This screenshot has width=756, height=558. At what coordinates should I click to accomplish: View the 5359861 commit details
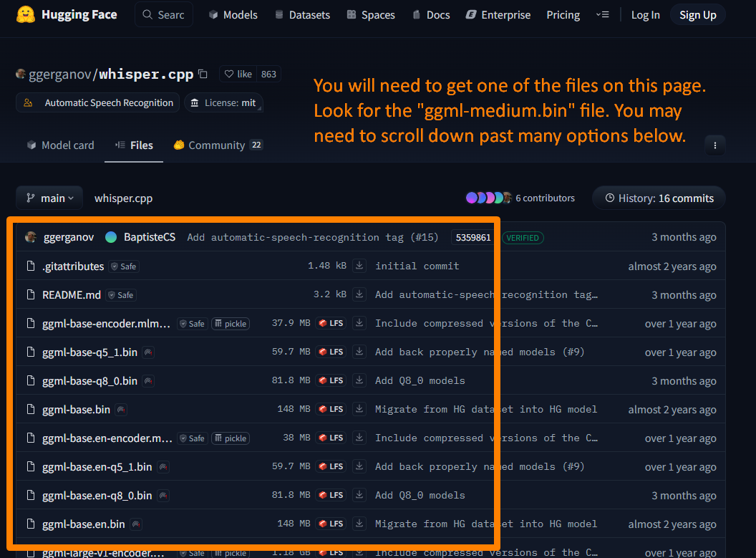pos(472,237)
